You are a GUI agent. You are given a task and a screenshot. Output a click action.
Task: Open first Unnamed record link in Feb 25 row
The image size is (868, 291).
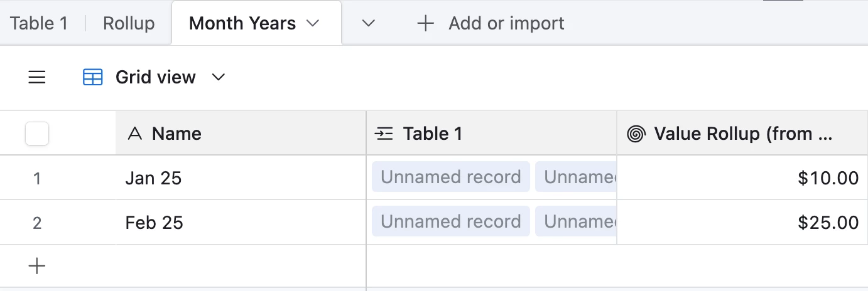tap(451, 222)
